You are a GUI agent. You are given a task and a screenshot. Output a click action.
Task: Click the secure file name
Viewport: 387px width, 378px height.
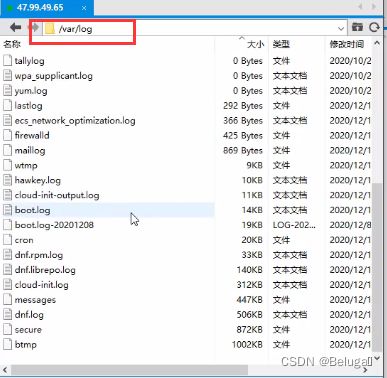coord(28,330)
